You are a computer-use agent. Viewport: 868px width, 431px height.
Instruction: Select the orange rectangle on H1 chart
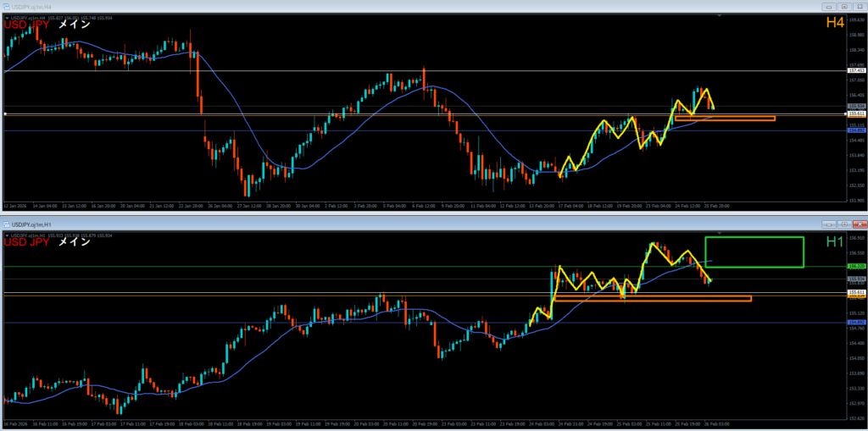tap(651, 298)
